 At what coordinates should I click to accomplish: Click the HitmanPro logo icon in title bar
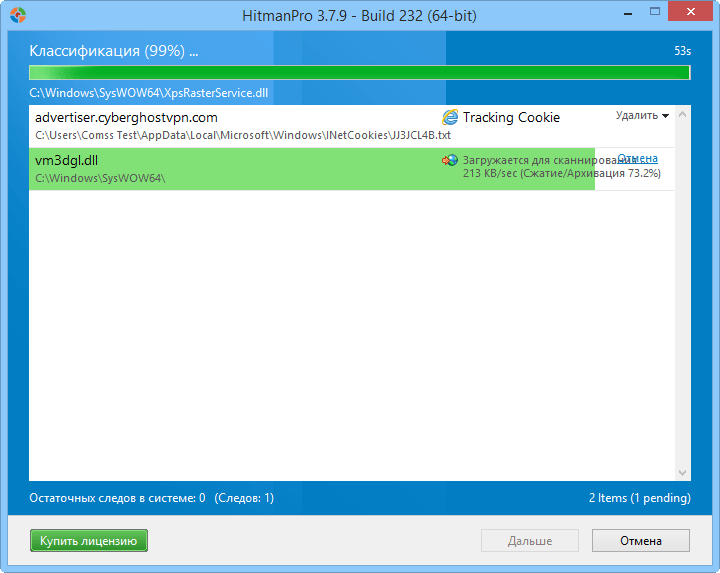18,15
